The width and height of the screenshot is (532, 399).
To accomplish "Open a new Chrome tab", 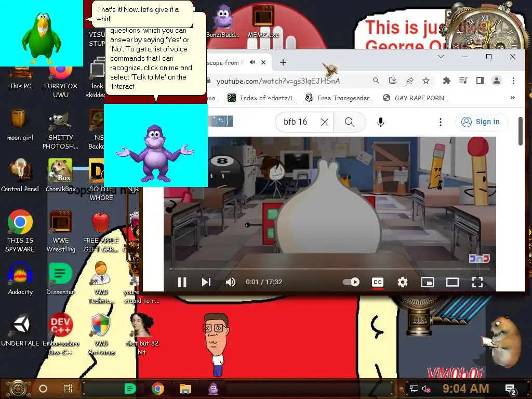I will pos(283,62).
